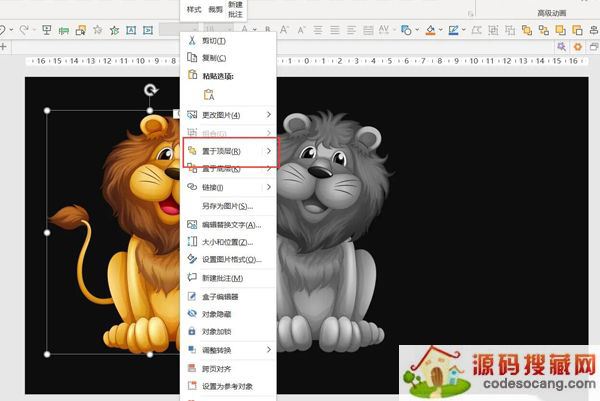Toggle 设置为参考对象 option
Viewport: 600px width, 401px height.
tap(227, 386)
